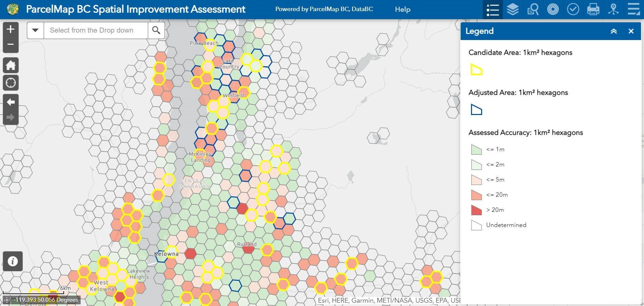Open the location pin network widget
The width and height of the screenshot is (644, 306).
[x=613, y=9]
